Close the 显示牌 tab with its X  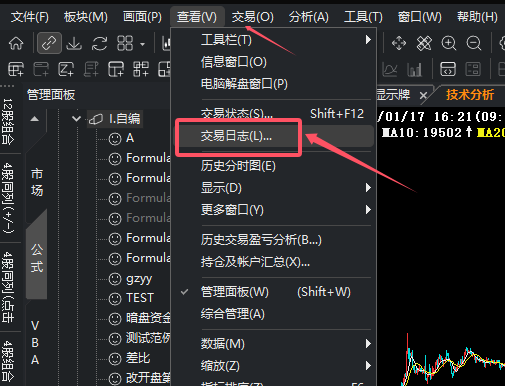tap(423, 96)
